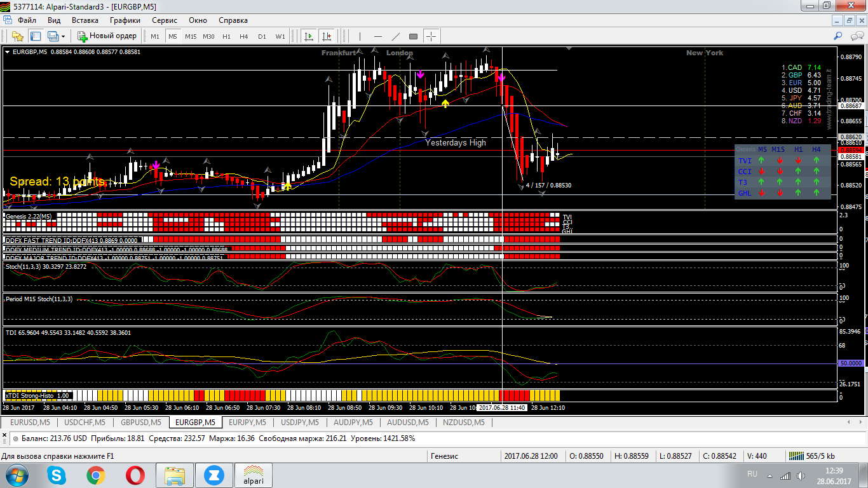
Task: Click the RU language indicator
Action: click(x=752, y=475)
